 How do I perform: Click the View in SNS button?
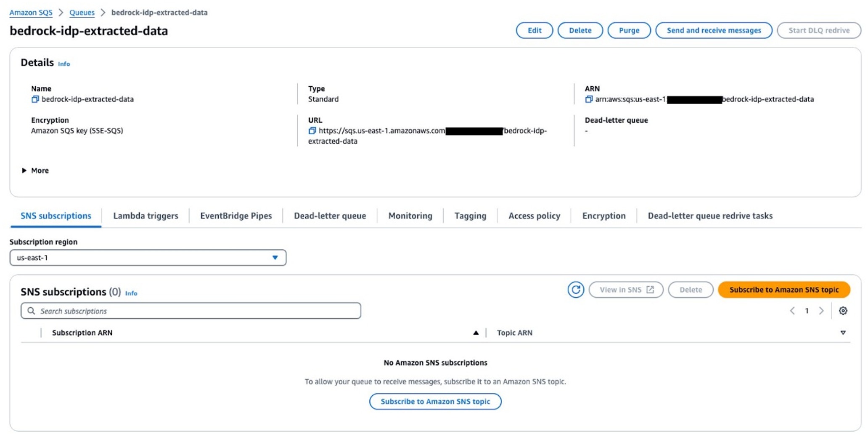point(626,290)
